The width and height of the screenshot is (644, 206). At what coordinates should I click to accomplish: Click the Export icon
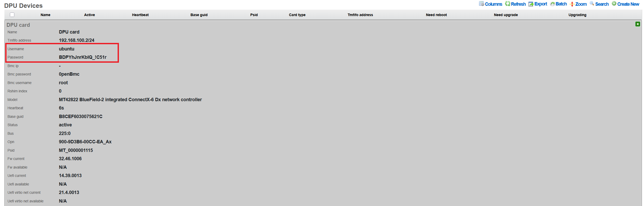(x=531, y=4)
